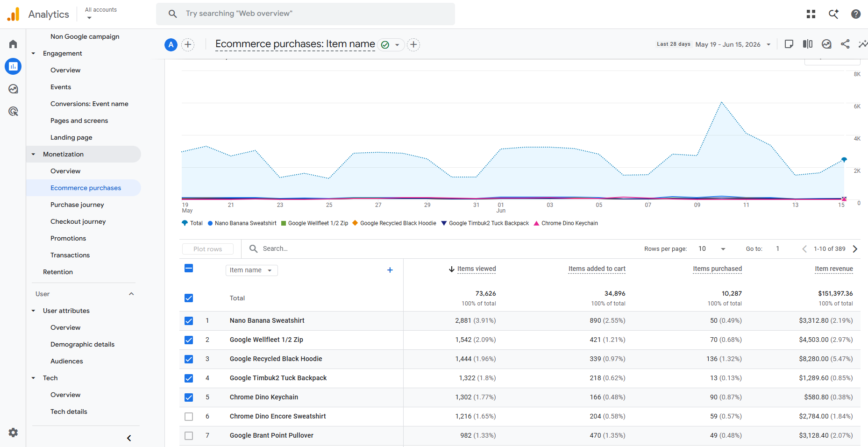Open the Insights icon in report toolbar

point(826,44)
